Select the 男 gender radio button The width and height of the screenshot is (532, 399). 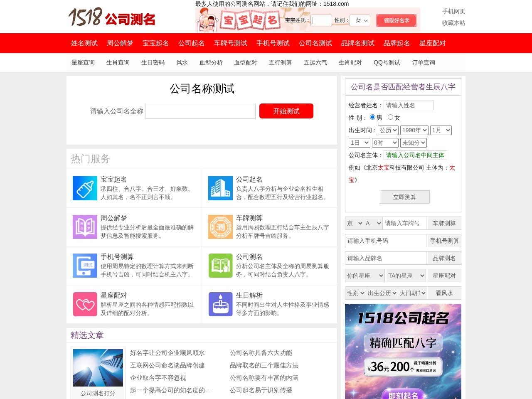pyautogui.click(x=372, y=117)
